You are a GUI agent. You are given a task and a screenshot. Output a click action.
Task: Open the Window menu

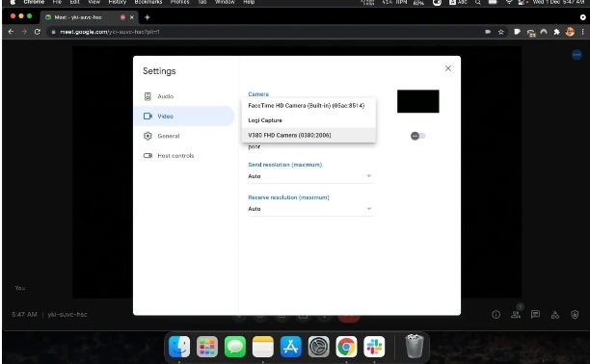[225, 2]
